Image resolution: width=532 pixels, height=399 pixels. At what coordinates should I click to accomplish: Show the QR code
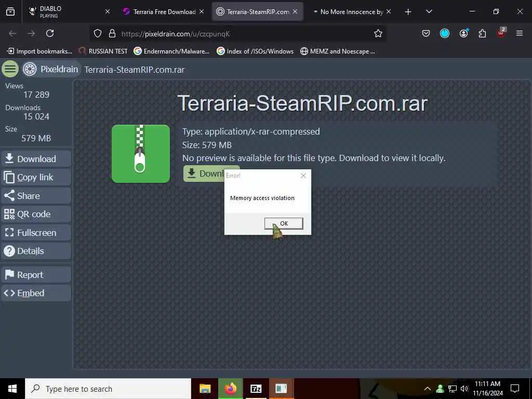tap(36, 214)
